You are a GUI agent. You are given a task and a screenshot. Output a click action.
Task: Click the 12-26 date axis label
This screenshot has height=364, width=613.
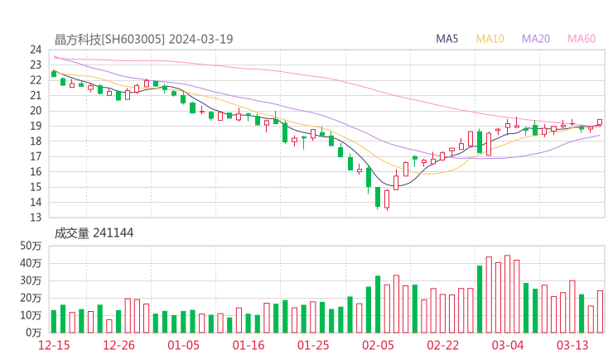tap(118, 345)
